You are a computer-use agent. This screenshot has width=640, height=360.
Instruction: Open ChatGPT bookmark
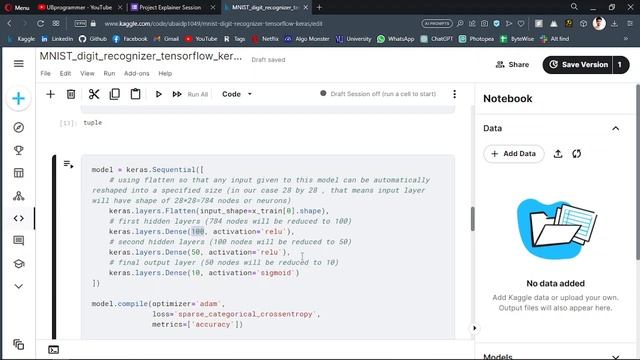pyautogui.click(x=437, y=39)
